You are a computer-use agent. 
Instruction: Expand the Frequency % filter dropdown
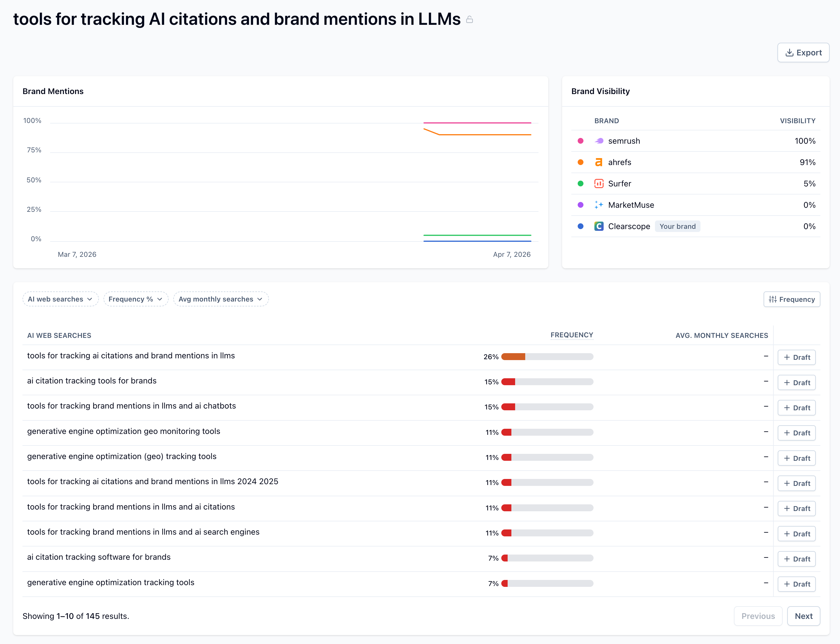click(x=135, y=299)
